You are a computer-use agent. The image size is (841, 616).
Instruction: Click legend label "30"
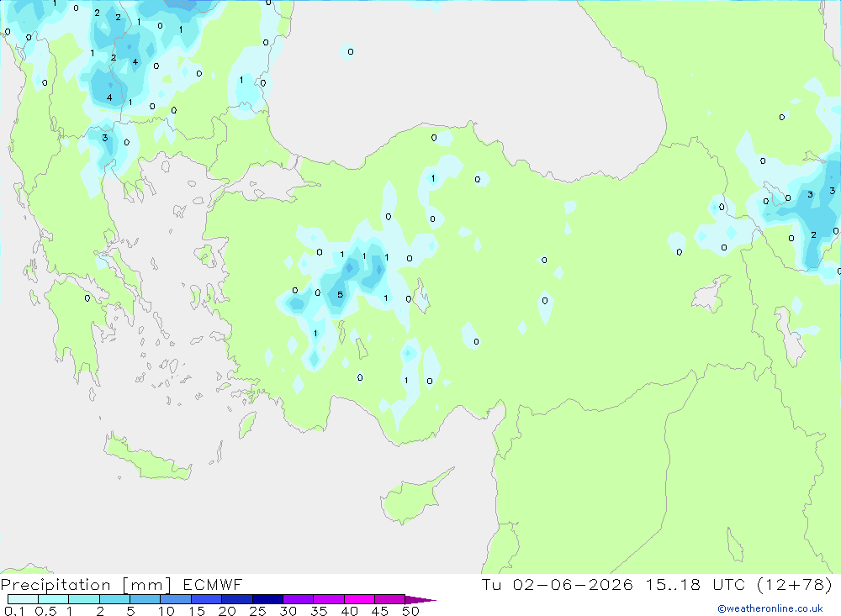tap(288, 611)
